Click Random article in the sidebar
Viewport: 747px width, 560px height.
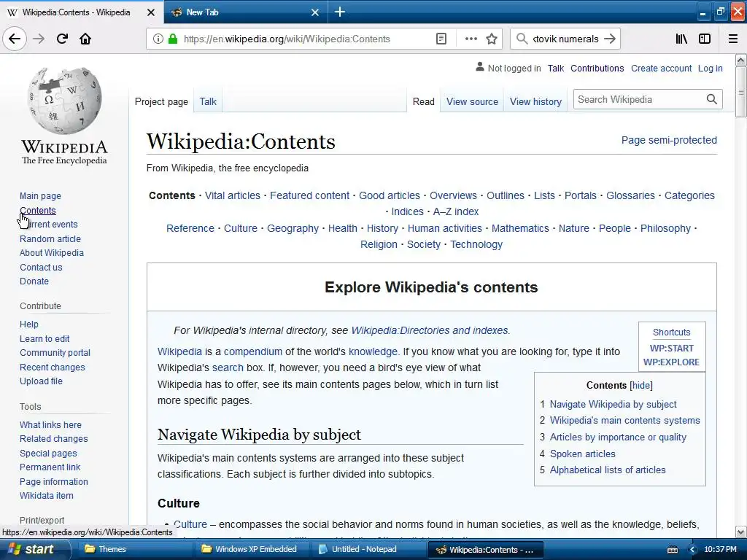(x=50, y=238)
